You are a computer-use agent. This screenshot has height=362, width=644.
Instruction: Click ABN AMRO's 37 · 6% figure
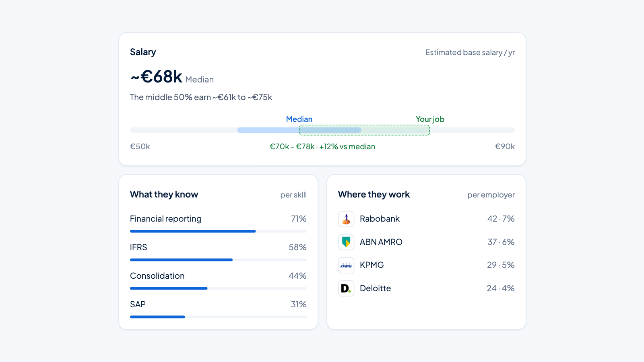501,242
